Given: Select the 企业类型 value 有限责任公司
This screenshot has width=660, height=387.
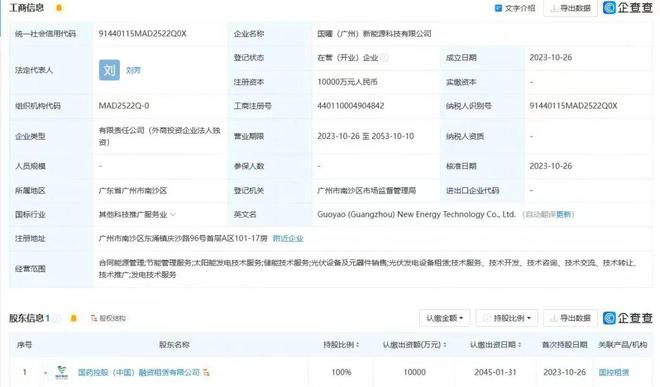Looking at the screenshot, I should click(x=160, y=136).
